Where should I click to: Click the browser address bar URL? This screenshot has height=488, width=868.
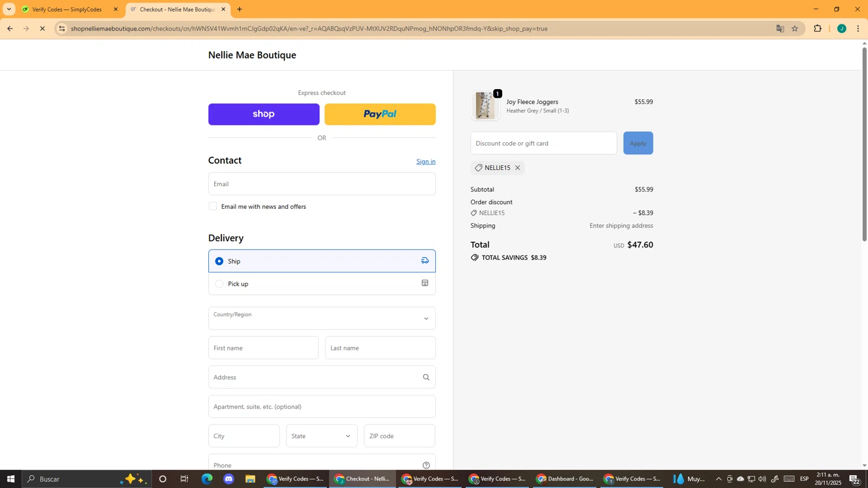point(309,28)
